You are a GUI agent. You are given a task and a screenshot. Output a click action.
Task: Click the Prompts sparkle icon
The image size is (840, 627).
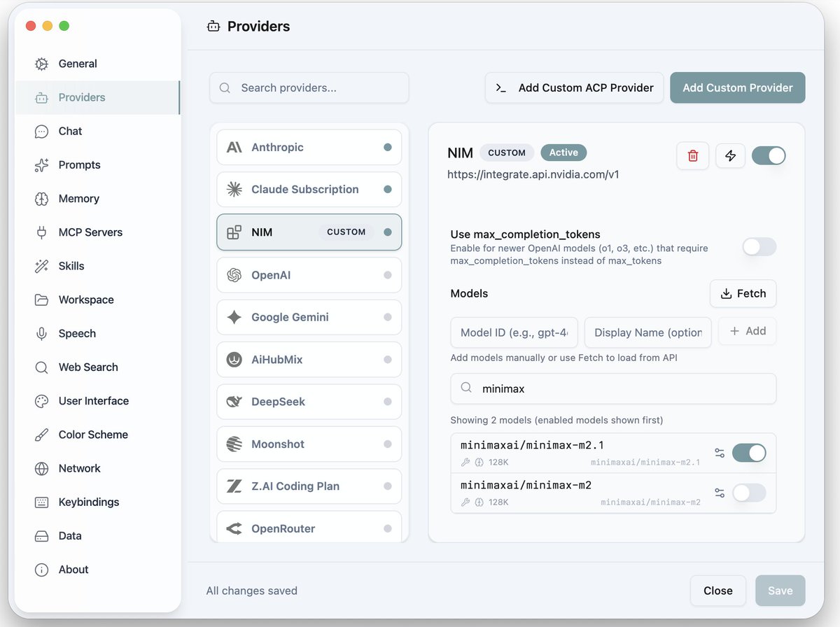(41, 165)
